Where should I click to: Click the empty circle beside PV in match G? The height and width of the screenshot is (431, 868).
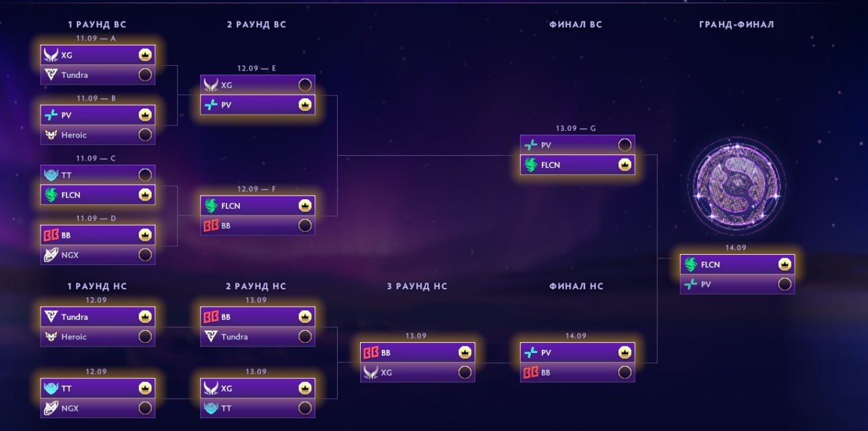(625, 145)
